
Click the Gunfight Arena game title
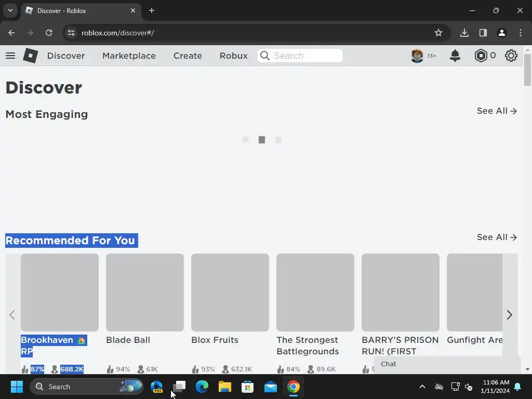point(475,340)
